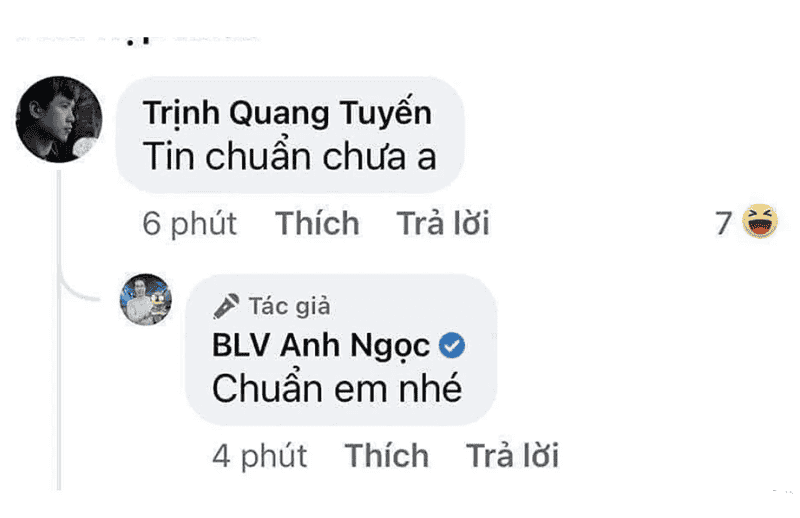Select the comment text Tin chuẩn chưa a
Viewport: 800px width, 518px height.
click(x=290, y=156)
